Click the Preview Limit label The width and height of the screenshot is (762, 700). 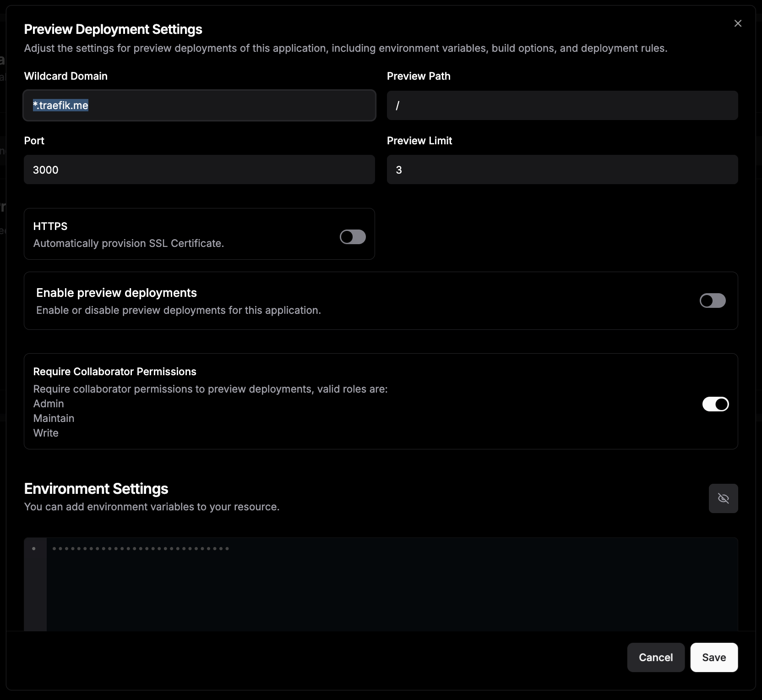pos(419,141)
